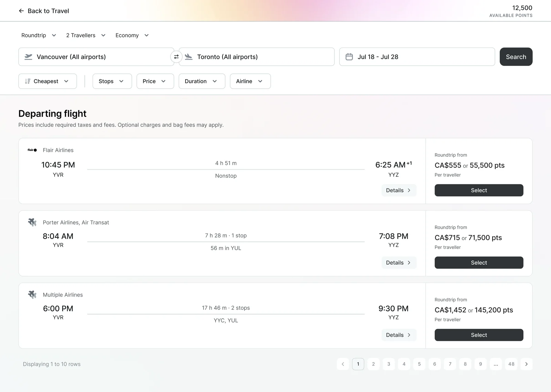Go to next page of results arrow
This screenshot has height=392, width=551.
[x=526, y=364]
